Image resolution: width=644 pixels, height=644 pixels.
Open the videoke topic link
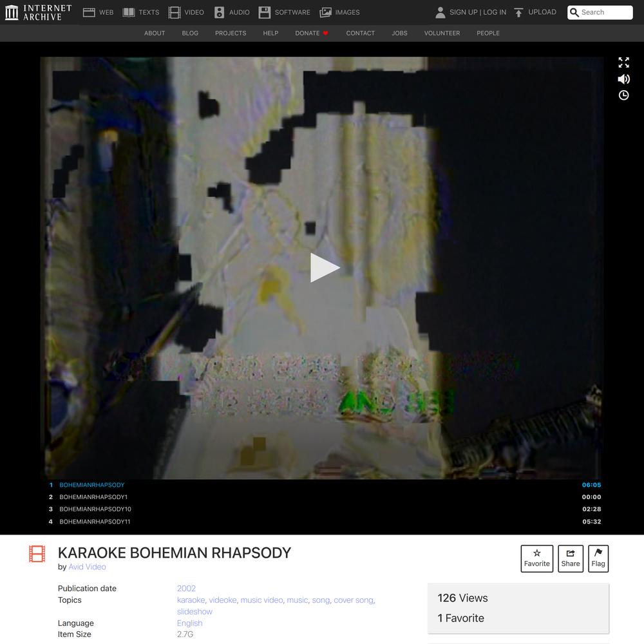[223, 600]
